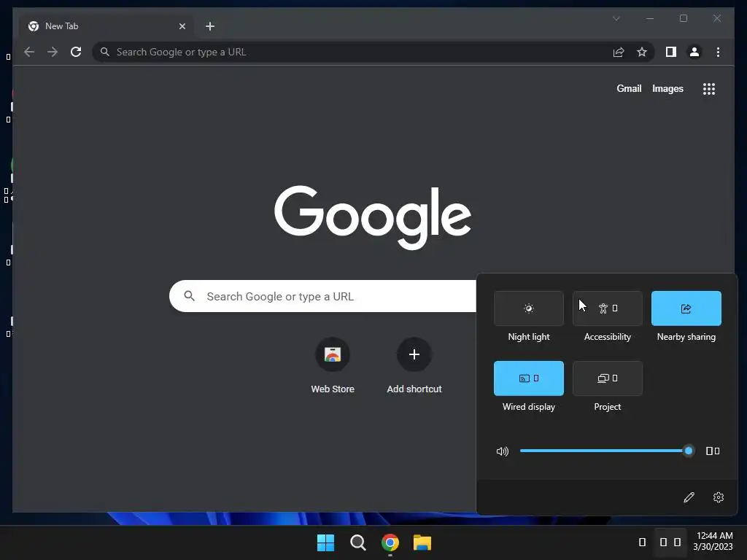Screen dimensions: 747x560
Task: Click Add shortcut button
Action: coord(414,366)
